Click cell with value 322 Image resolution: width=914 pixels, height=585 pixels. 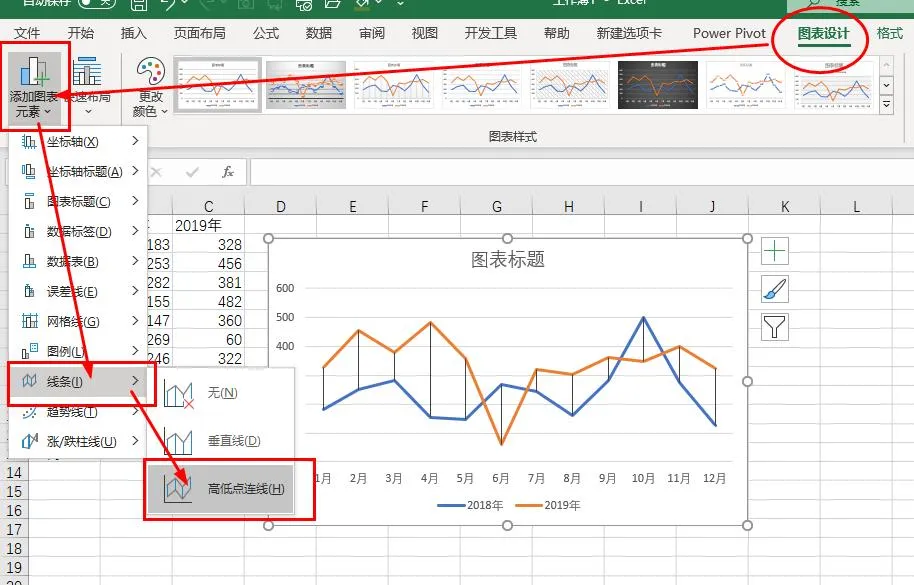(208, 358)
